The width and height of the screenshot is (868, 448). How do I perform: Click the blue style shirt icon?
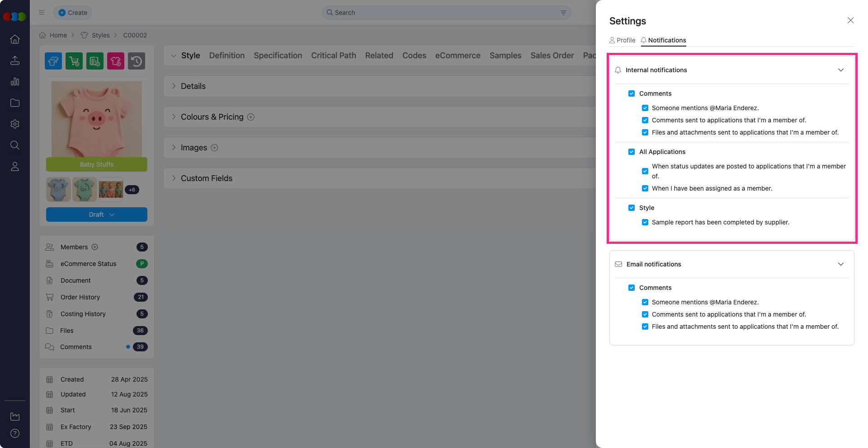point(53,61)
